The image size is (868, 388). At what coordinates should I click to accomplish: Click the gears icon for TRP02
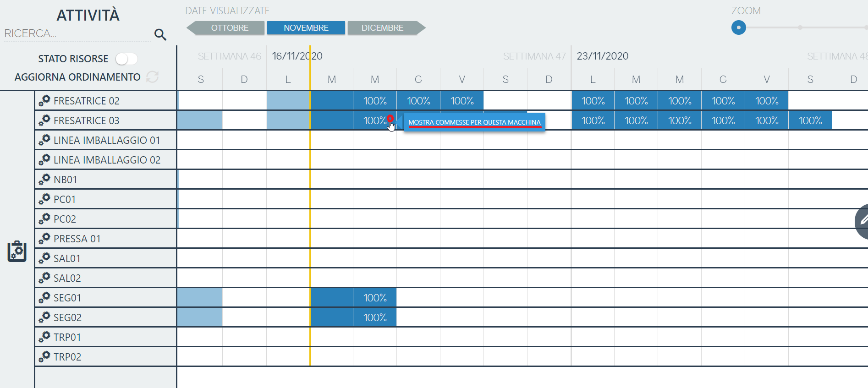coord(44,357)
